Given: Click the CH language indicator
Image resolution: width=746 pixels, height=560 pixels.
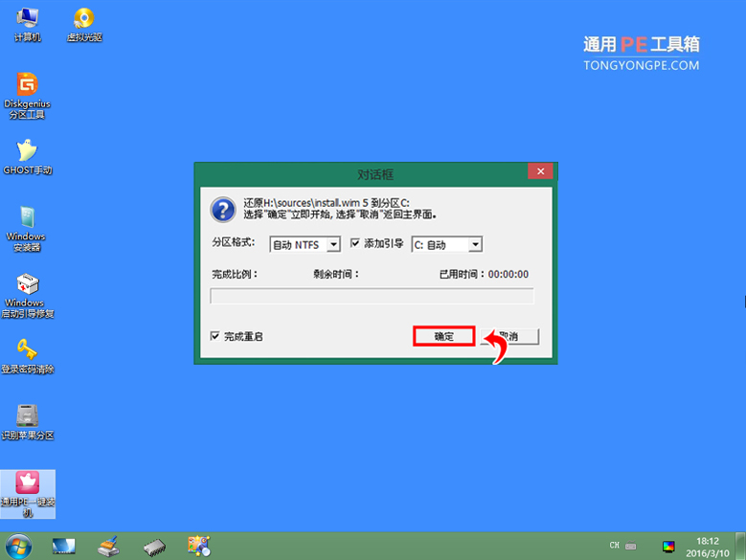Looking at the screenshot, I should 614,546.
